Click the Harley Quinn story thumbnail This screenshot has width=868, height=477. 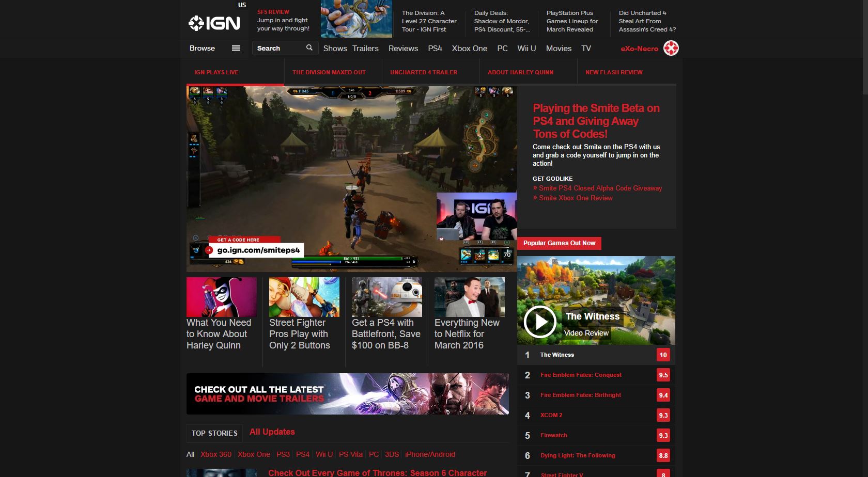point(221,297)
